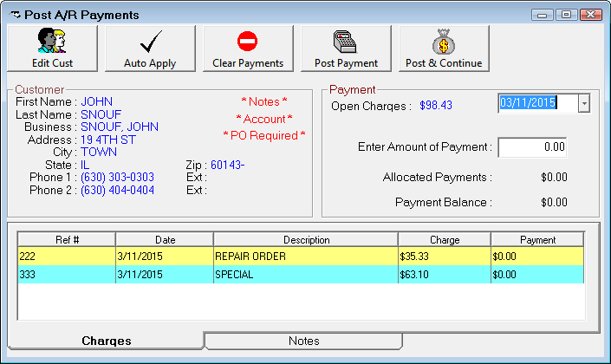The width and height of the screenshot is (611, 364).
Task: Click the Enter Amount of Payment field
Action: [532, 147]
